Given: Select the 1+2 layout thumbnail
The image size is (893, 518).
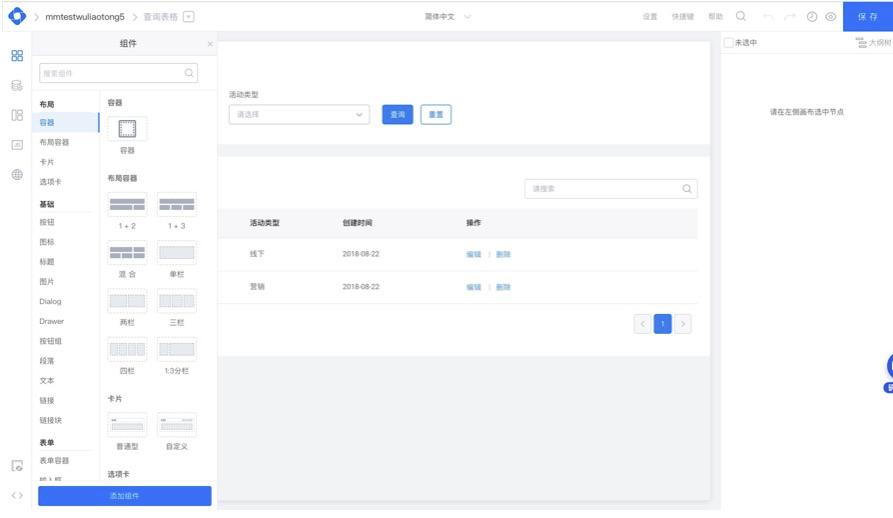Looking at the screenshot, I should tap(127, 204).
